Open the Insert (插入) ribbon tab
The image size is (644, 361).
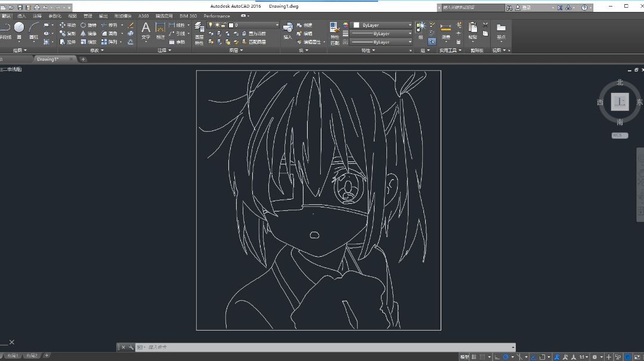tap(21, 16)
